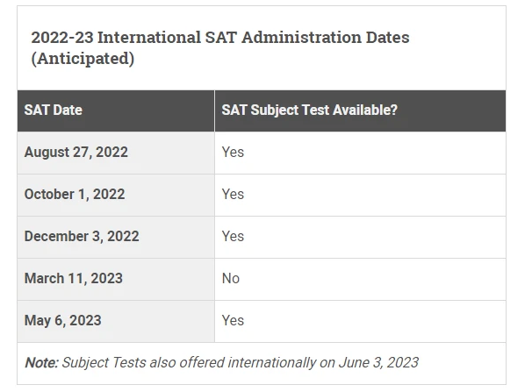This screenshot has height=392, width=532.
Task: Select Yes in the May 6 row
Action: pyautogui.click(x=233, y=320)
